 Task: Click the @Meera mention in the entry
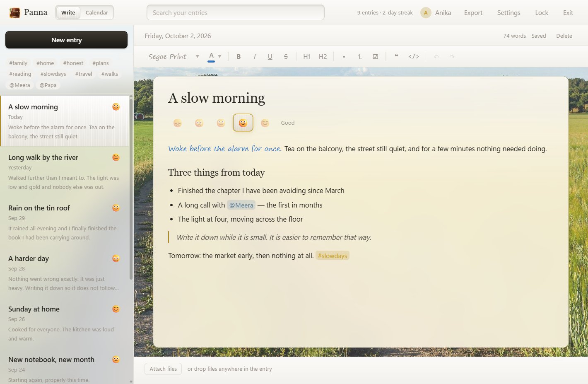point(241,205)
